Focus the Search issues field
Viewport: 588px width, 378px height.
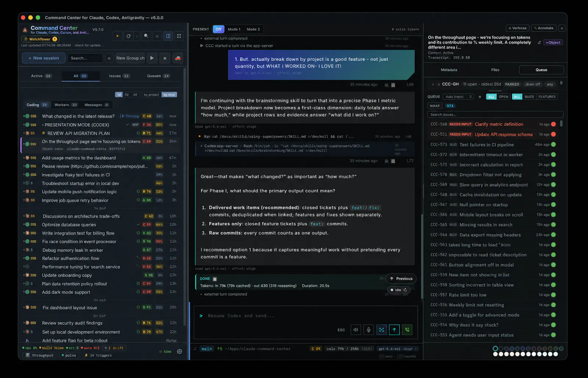pos(495,115)
